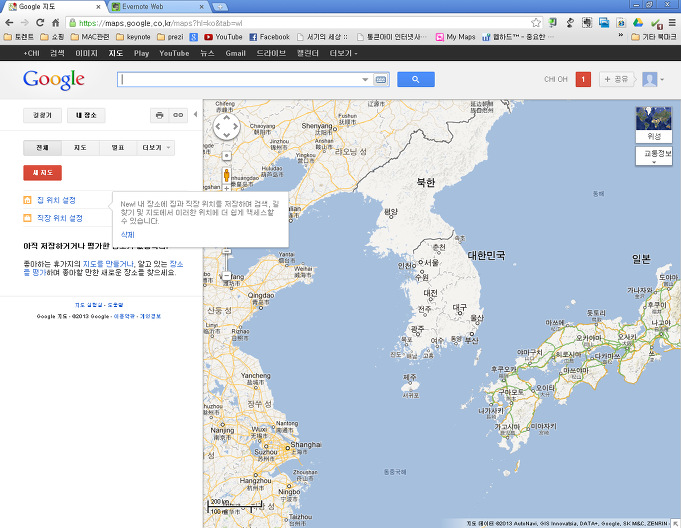Click 직장 위치 설정 link
This screenshot has width=681, height=528.
pos(60,218)
